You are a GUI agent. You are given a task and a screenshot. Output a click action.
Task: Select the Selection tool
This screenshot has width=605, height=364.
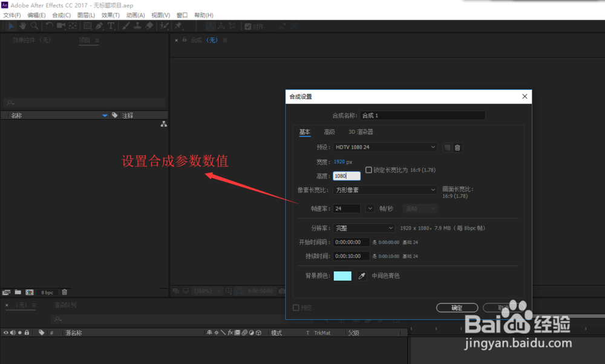(11, 26)
